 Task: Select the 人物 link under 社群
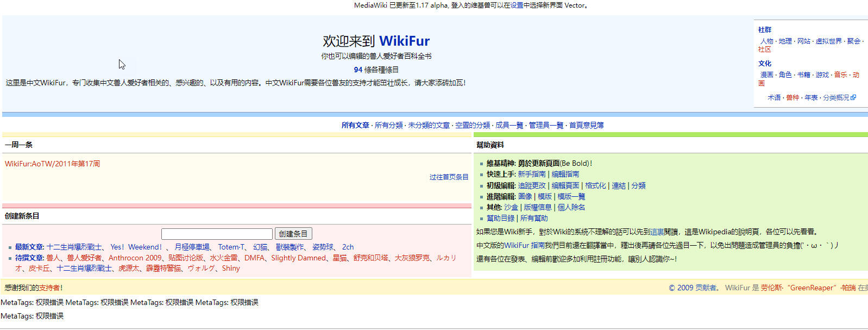coord(766,41)
